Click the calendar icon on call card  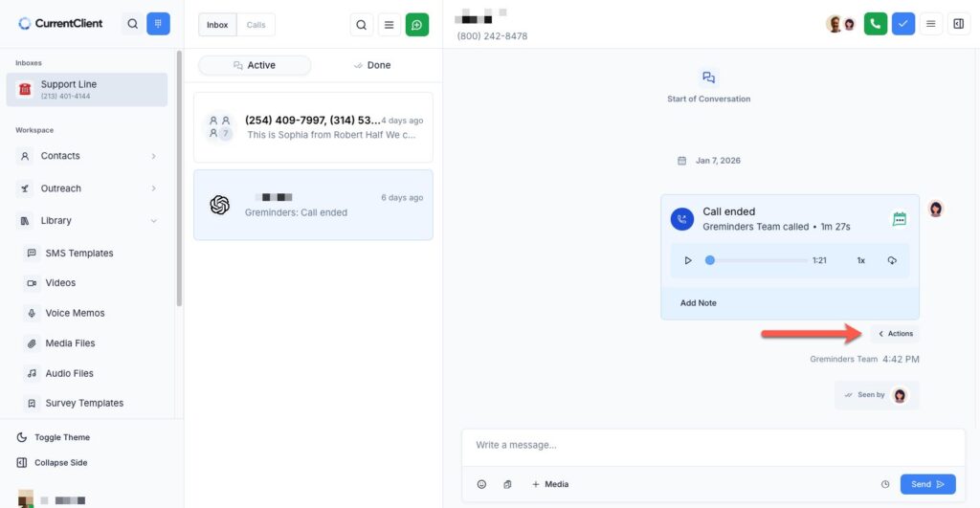pos(899,219)
